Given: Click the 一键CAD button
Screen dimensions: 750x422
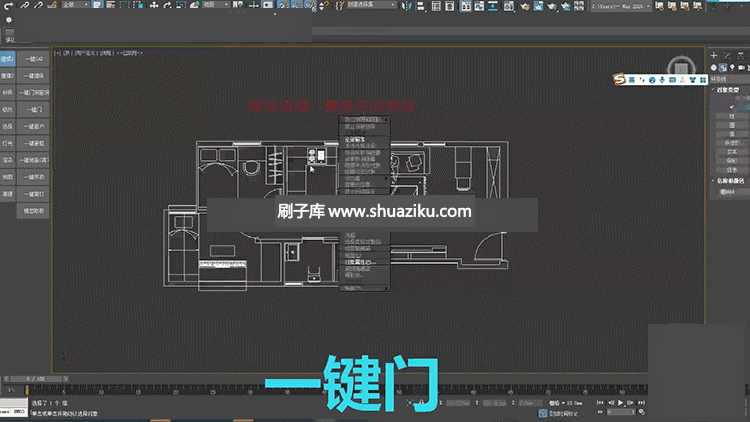Looking at the screenshot, I should [33, 59].
